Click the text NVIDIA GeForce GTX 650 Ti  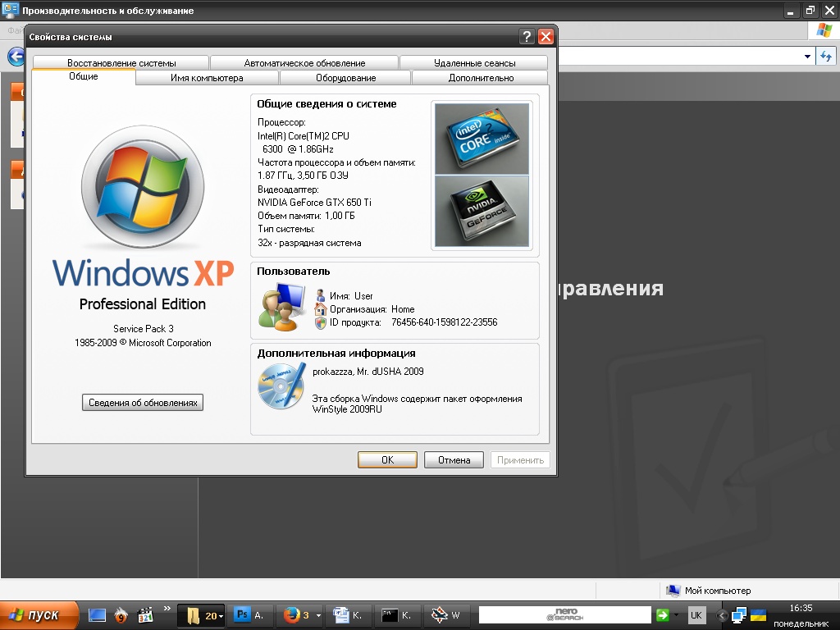(x=314, y=203)
